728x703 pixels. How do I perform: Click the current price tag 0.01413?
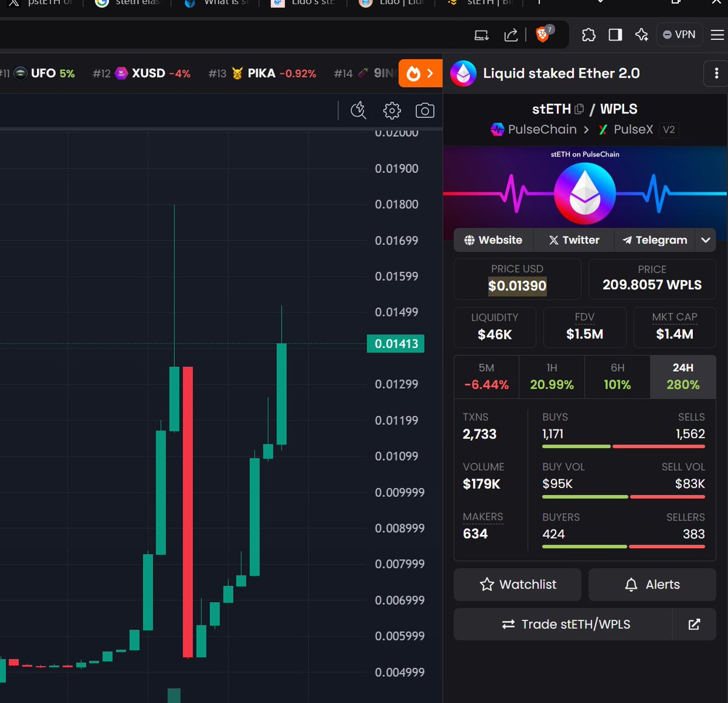[396, 344]
